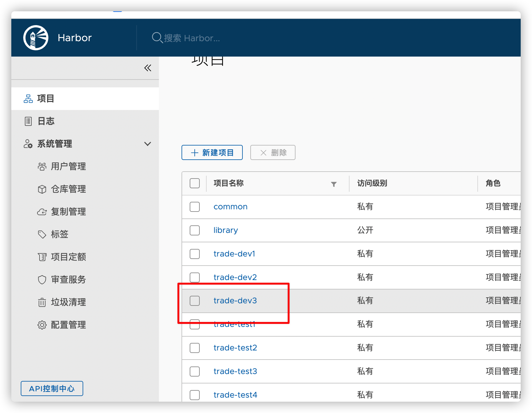Click the X icon in the 删除 button

(x=263, y=153)
